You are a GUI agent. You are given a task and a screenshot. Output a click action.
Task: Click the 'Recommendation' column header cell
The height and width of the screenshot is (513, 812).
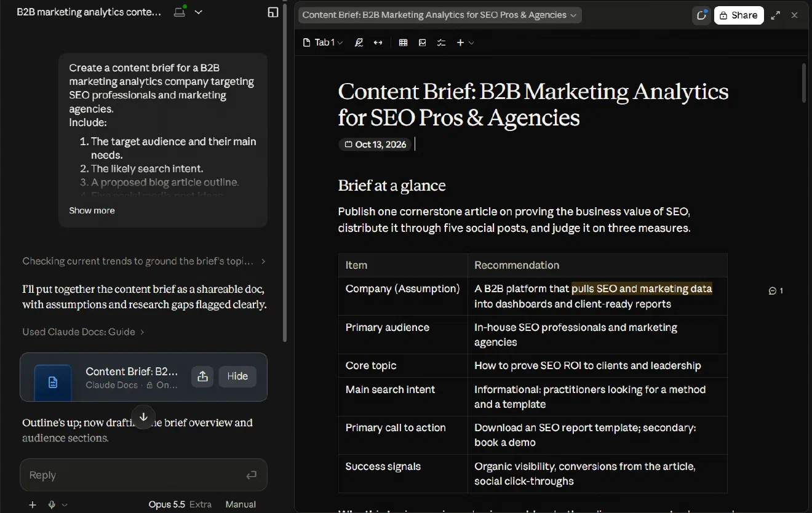tap(597, 265)
